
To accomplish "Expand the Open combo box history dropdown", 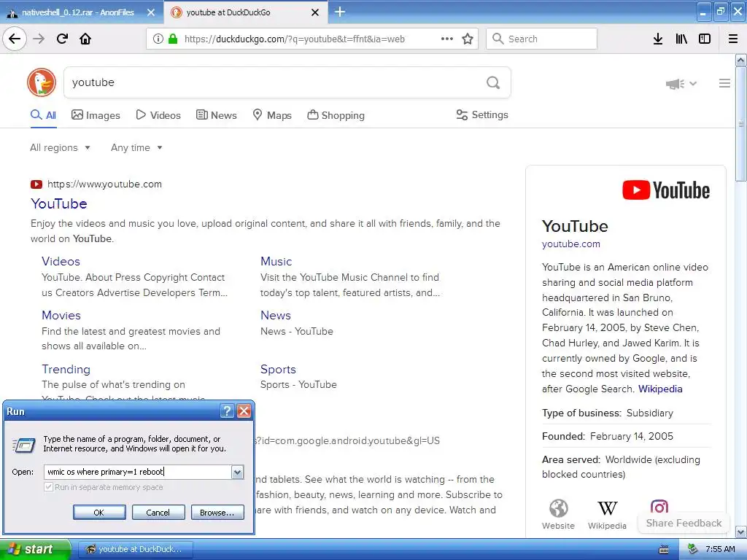I will [237, 472].
